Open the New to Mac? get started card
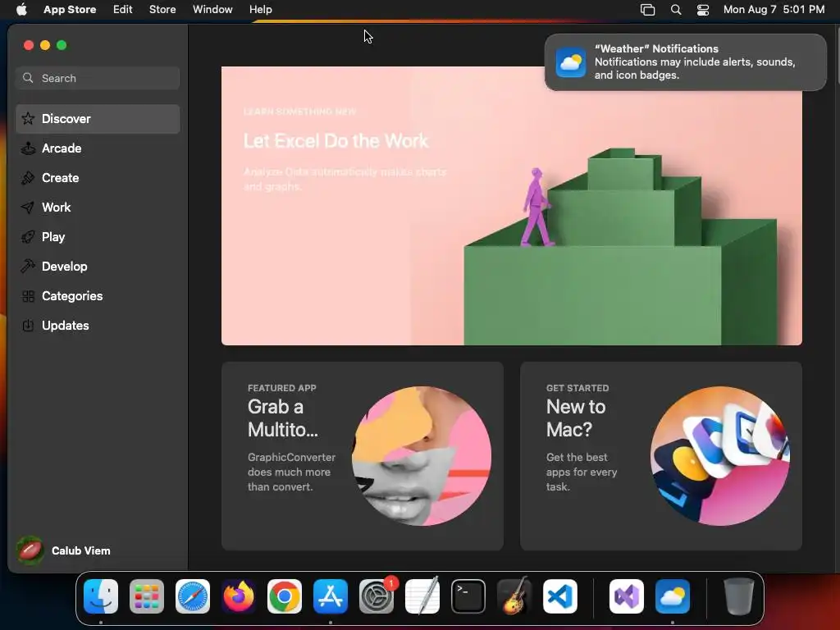This screenshot has height=630, width=840. [661, 456]
